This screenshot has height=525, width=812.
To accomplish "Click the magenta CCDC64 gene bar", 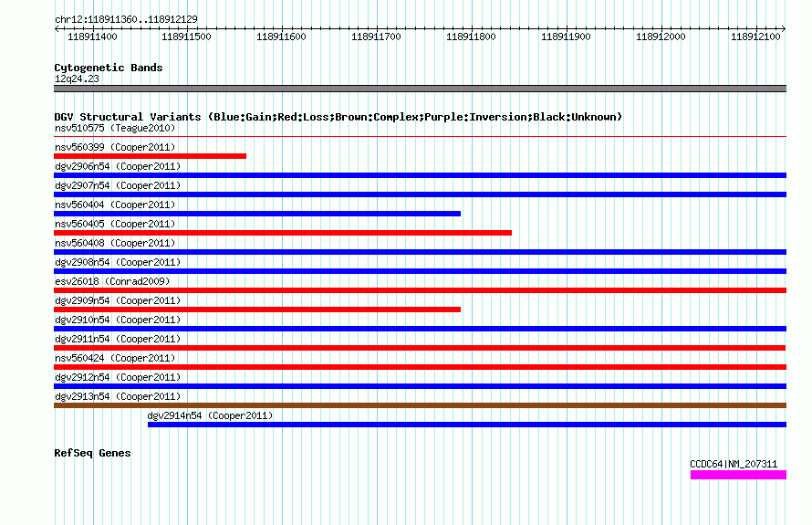I will pyautogui.click(x=738, y=475).
